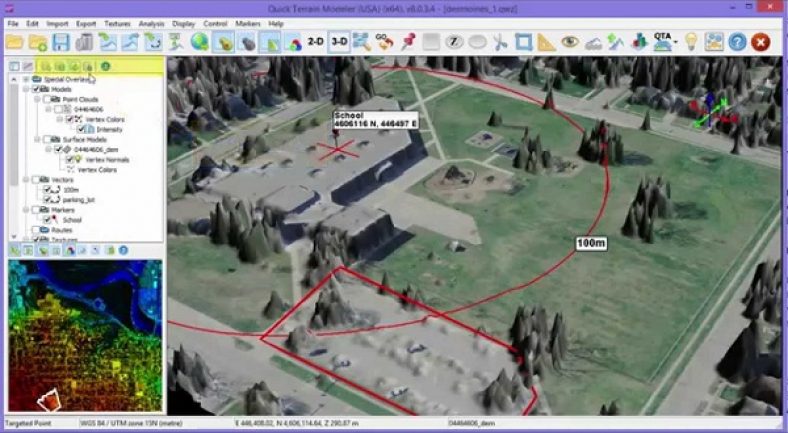Toggle the parking_lot vector checkbox
This screenshot has height=433, width=788.
pyautogui.click(x=48, y=200)
